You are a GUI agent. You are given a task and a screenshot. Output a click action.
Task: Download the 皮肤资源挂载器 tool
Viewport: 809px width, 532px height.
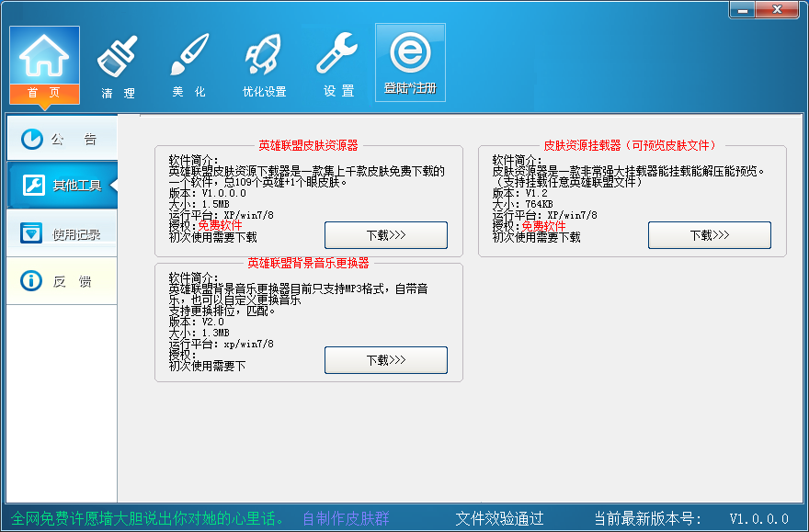pos(710,235)
